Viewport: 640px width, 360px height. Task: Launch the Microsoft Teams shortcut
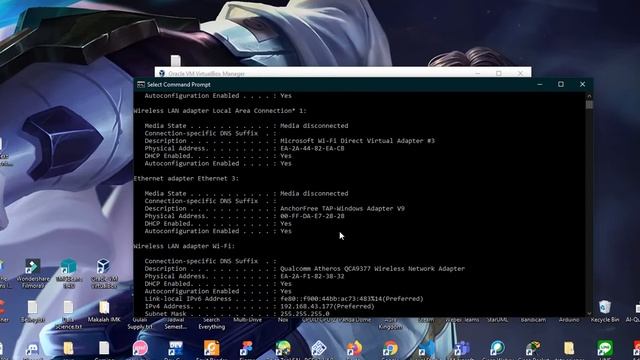tap(462, 349)
